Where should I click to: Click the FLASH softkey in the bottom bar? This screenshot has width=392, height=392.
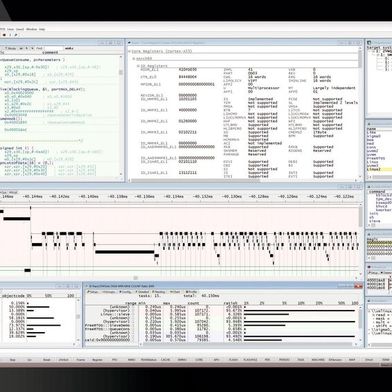click(x=233, y=360)
